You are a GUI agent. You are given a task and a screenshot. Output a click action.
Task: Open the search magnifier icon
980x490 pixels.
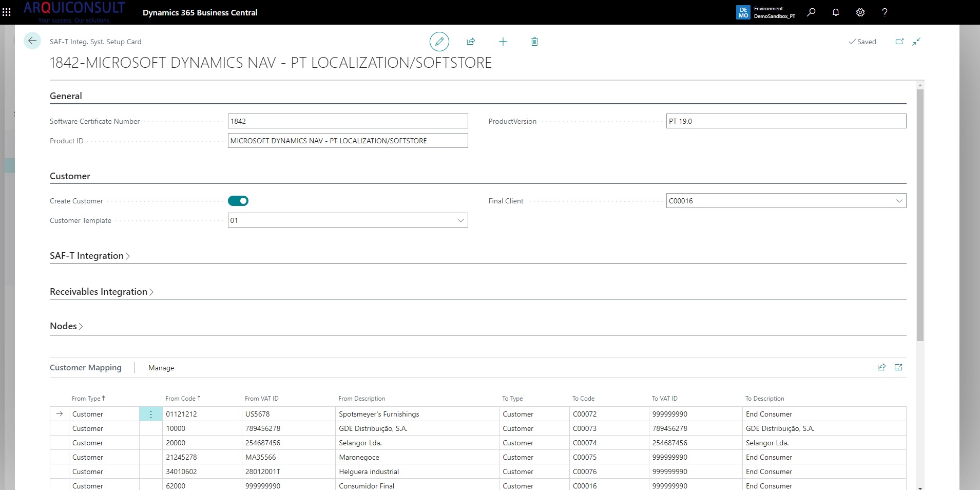coord(811,12)
